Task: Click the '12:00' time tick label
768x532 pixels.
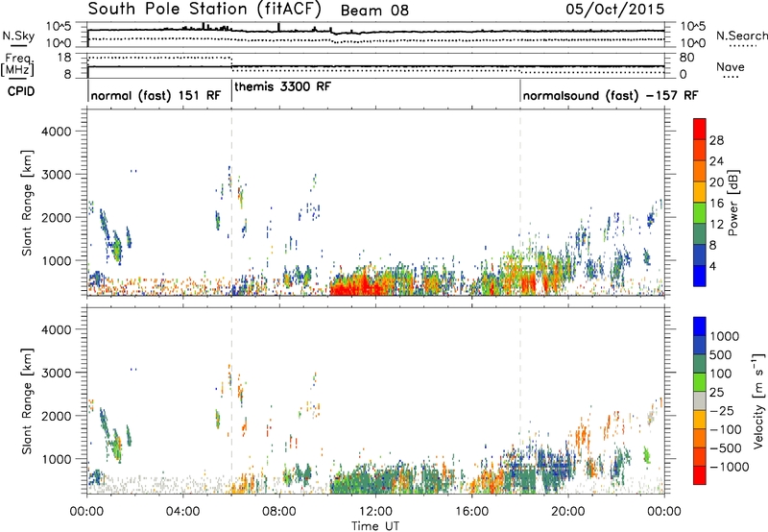Action: point(375,512)
